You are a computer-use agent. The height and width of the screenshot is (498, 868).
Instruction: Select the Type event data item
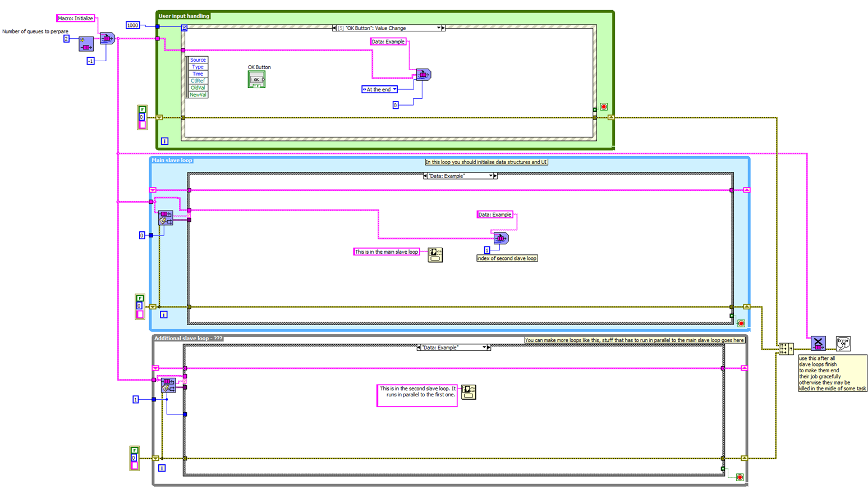[198, 67]
